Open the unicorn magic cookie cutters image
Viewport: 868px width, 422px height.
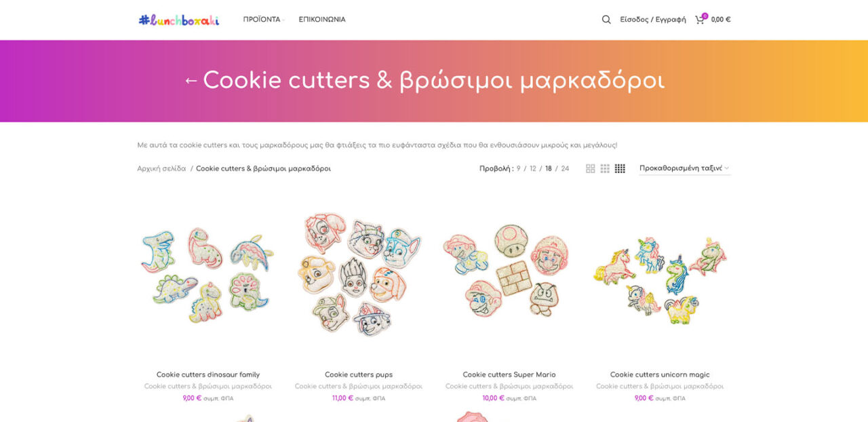pos(660,275)
